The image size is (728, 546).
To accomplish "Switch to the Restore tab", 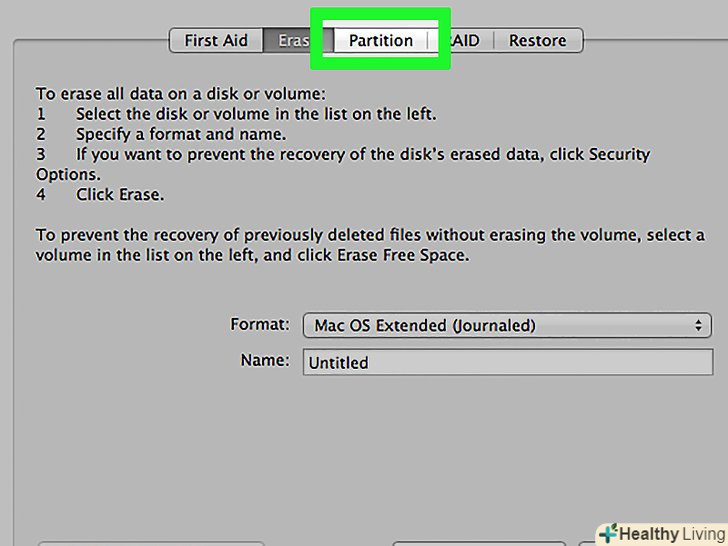I will pyautogui.click(x=537, y=41).
